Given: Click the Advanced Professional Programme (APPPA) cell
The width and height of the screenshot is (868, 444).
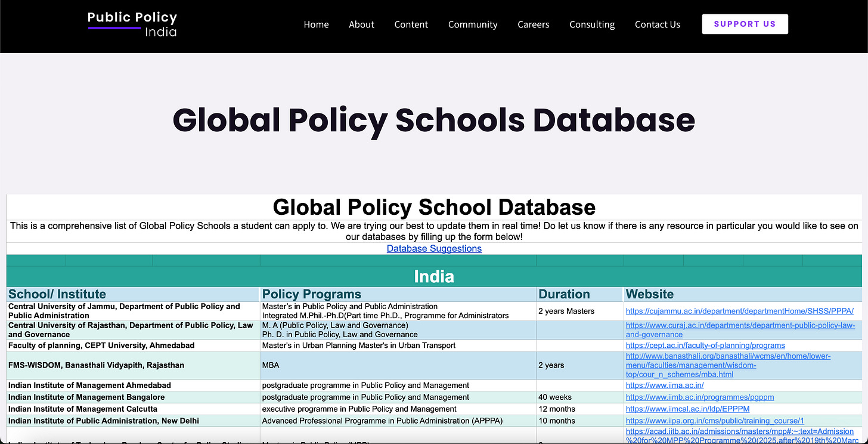Looking at the screenshot, I should [x=398, y=421].
